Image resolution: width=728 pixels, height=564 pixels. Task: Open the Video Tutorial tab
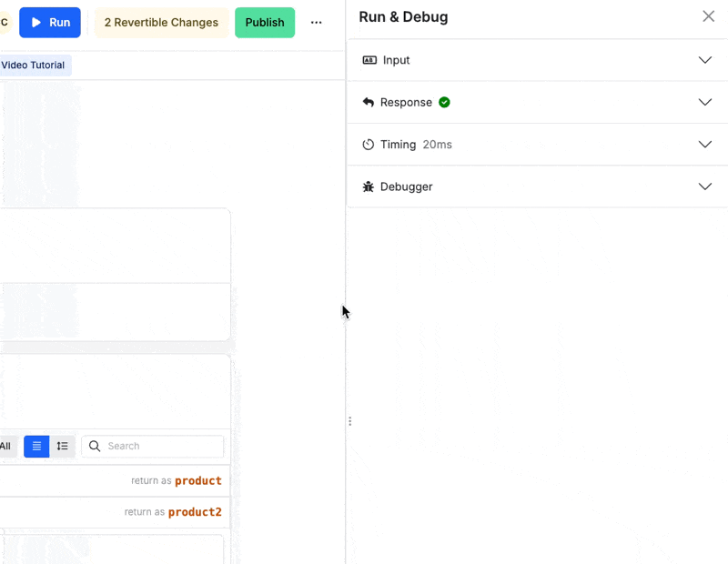(x=35, y=65)
